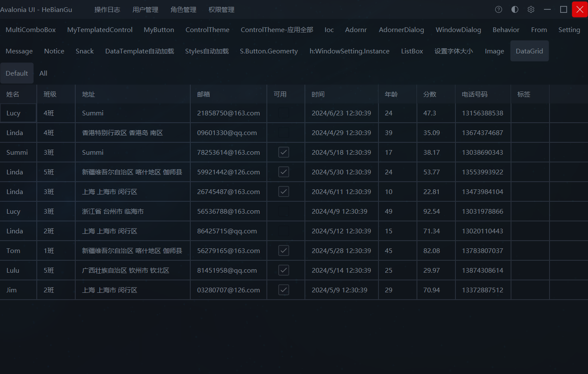
Task: Switch to the Ioc tab
Action: point(329,29)
